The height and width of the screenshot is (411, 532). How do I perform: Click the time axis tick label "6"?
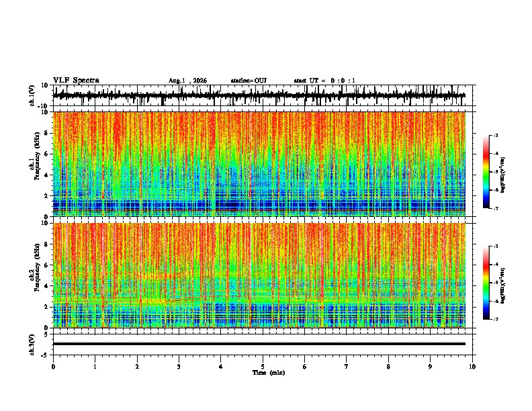[x=304, y=367]
